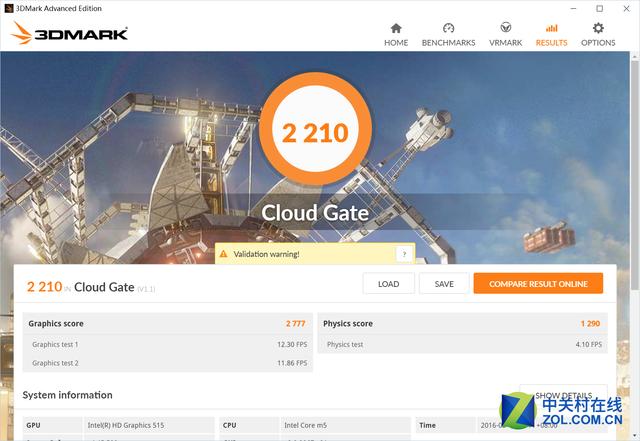Click the 4.10 FPS value

coord(589,344)
